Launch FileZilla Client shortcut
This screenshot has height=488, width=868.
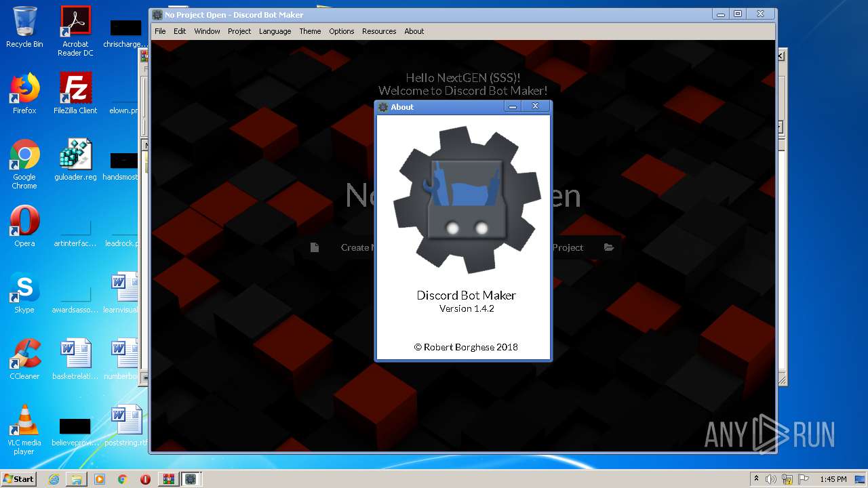[x=75, y=94]
